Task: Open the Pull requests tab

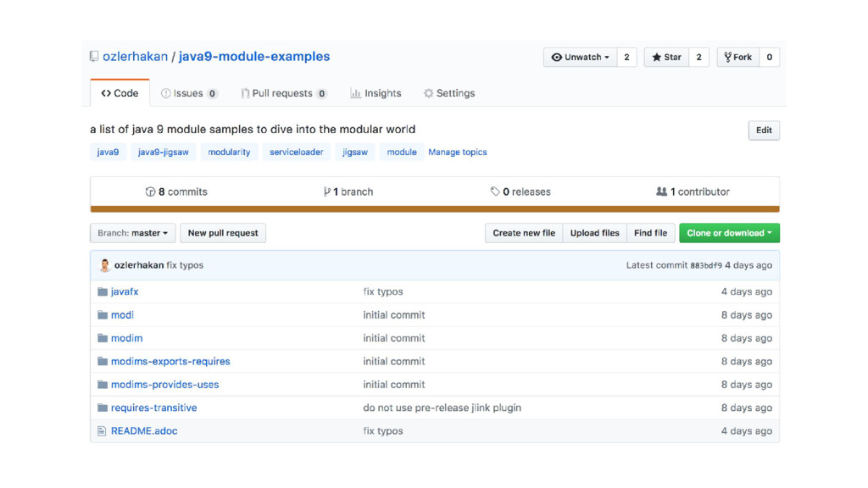Action: tap(283, 93)
